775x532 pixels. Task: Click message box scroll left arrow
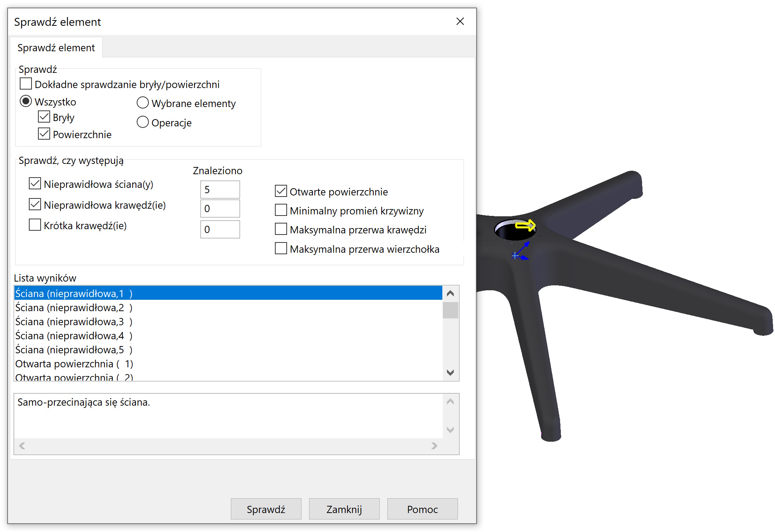(x=22, y=446)
